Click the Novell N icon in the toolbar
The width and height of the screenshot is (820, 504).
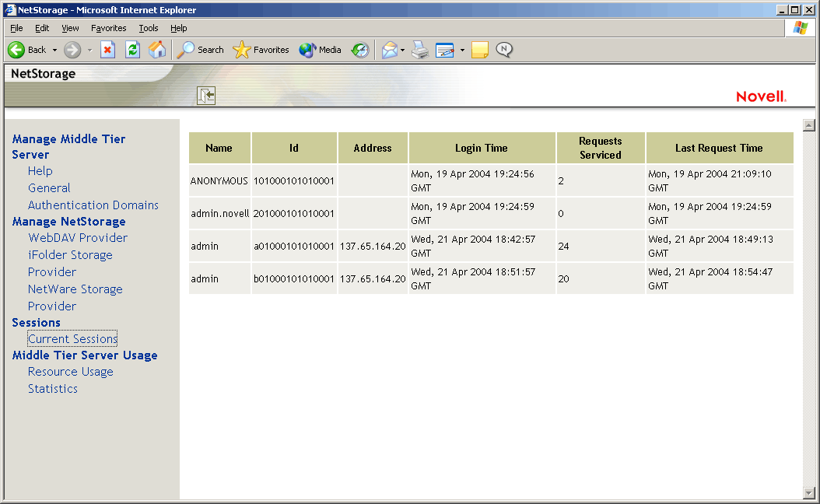[x=504, y=50]
